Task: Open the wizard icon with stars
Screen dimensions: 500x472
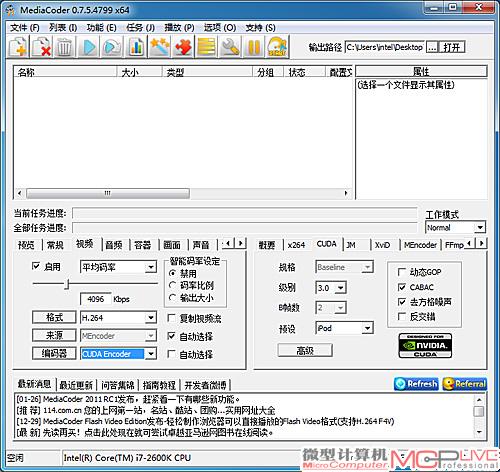Action: [x=159, y=47]
